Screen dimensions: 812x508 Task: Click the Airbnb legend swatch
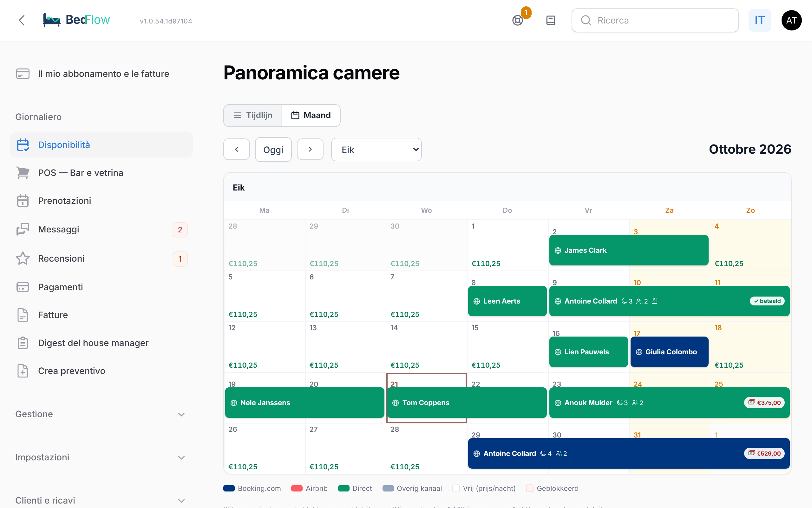(x=297, y=488)
